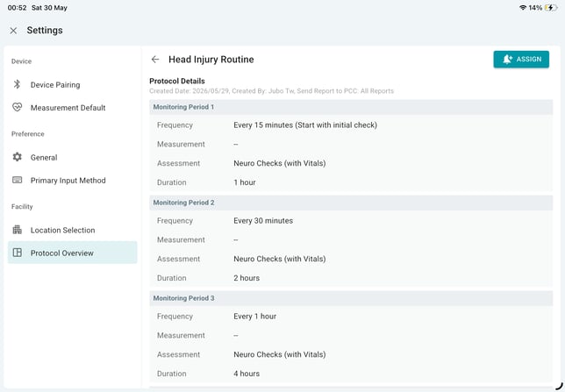Click the ASSIGN button
Viewport: 565px width, 392px height.
pos(521,60)
